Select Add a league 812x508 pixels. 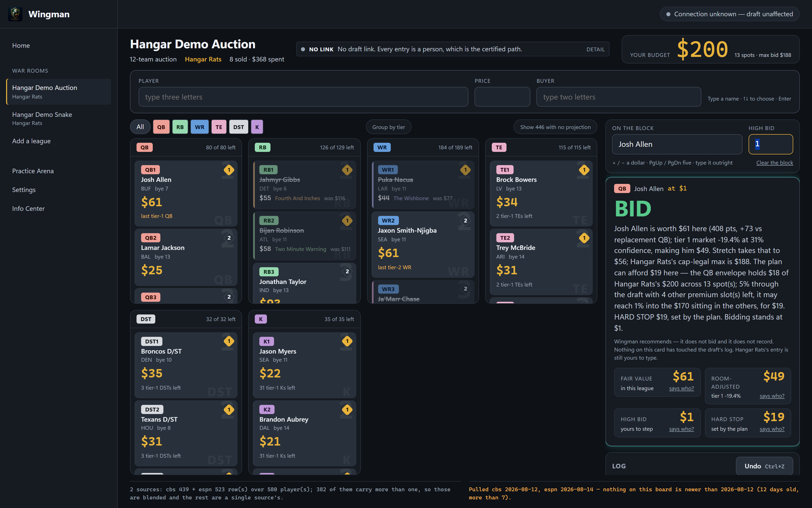[31, 141]
